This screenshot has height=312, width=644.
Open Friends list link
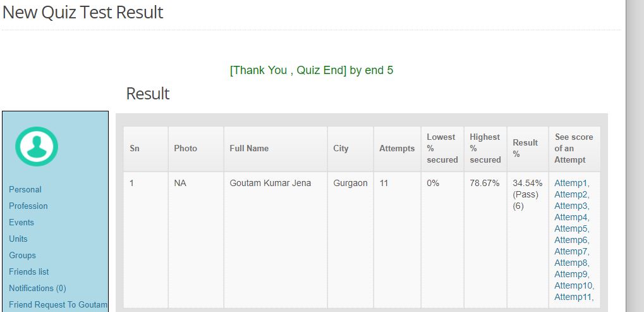[28, 271]
